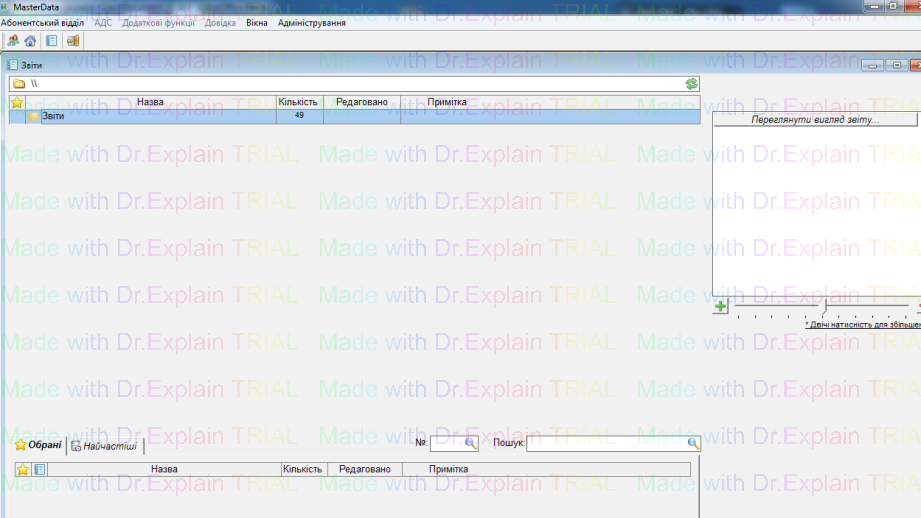Click the users icon in the toolbar

tap(13, 41)
